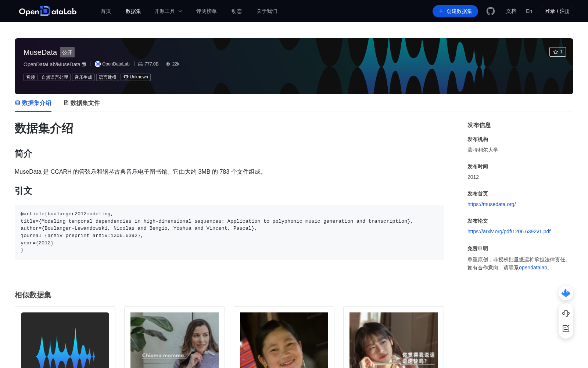The height and width of the screenshot is (368, 588).
Task: Open similar dataset with waveform thumbnail
Action: tap(65, 340)
